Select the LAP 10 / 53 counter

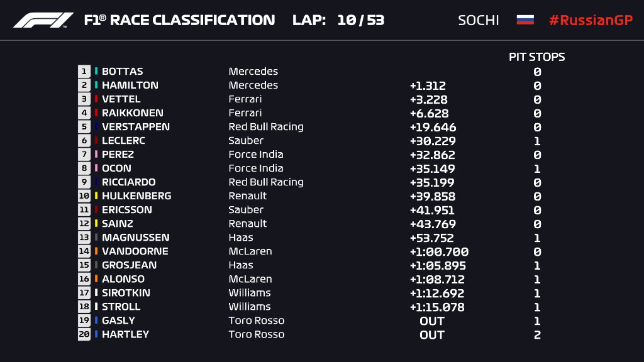coord(338,20)
